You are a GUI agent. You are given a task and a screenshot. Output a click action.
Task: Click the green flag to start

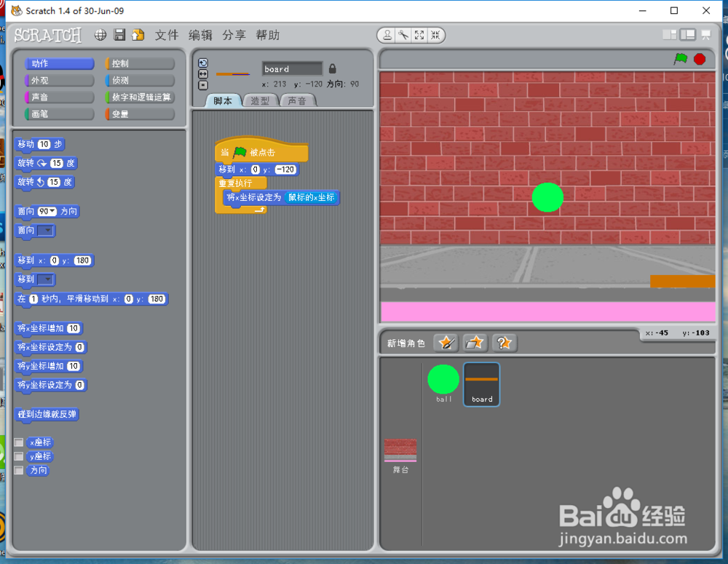pos(681,59)
